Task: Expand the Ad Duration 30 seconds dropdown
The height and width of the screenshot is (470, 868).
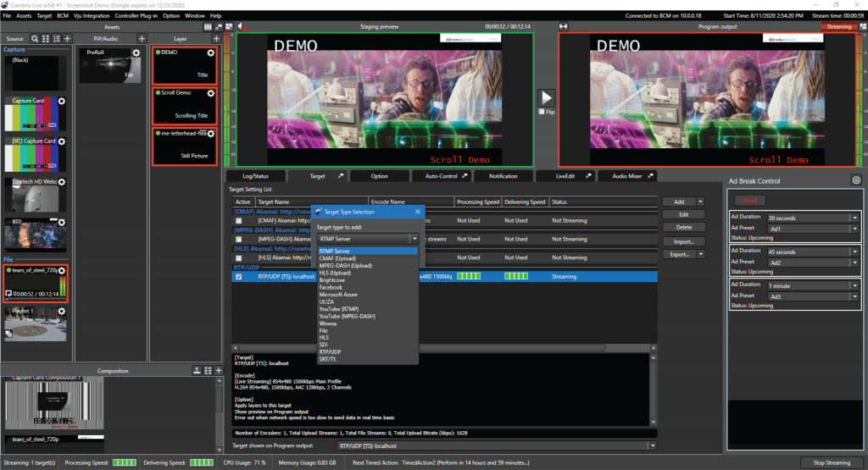Action: pyautogui.click(x=854, y=218)
